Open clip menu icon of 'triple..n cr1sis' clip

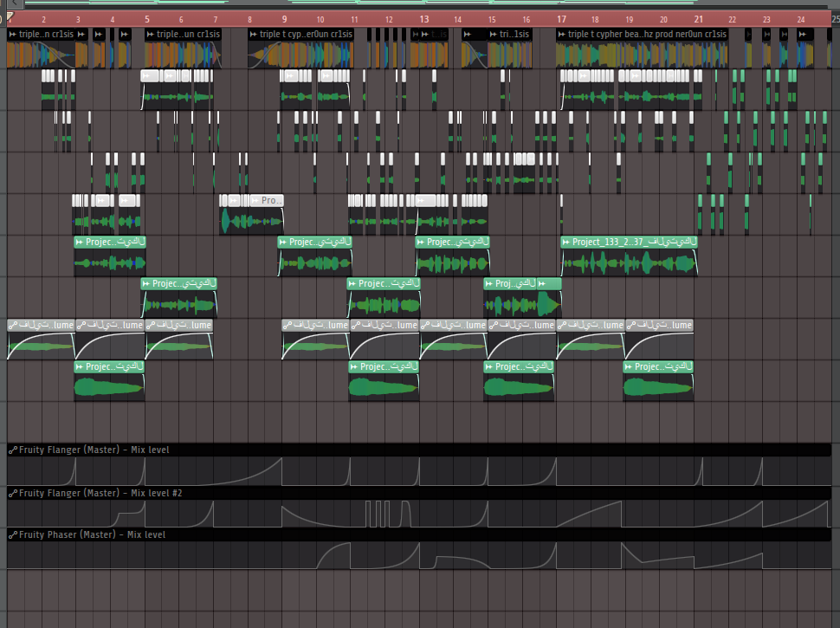coord(13,35)
